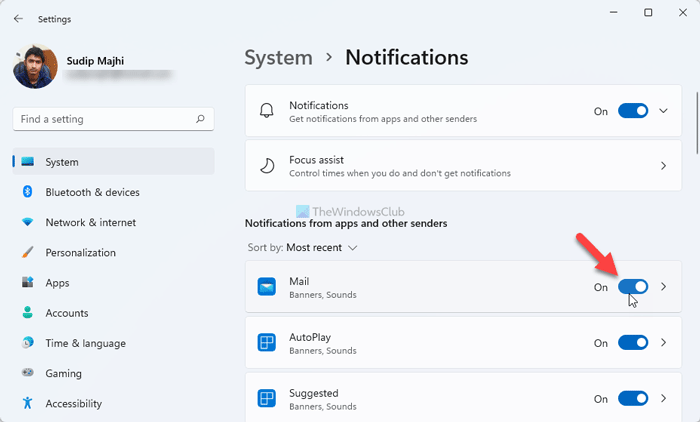This screenshot has width=700, height=422.
Task: Click the Mail app icon
Action: coord(267,287)
